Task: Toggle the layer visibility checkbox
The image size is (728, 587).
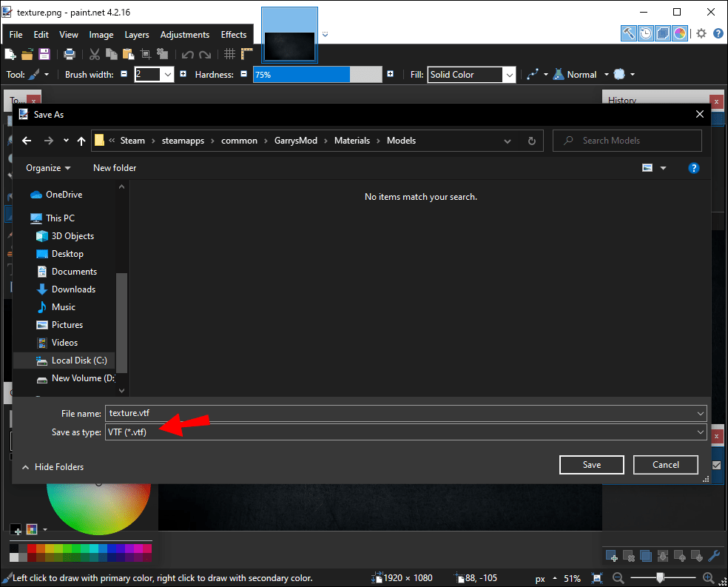Action: click(x=715, y=465)
